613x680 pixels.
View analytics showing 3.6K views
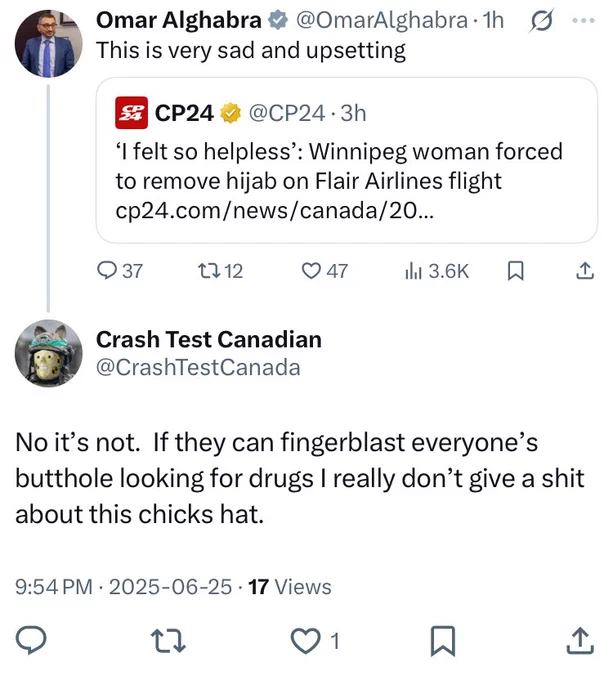[437, 271]
